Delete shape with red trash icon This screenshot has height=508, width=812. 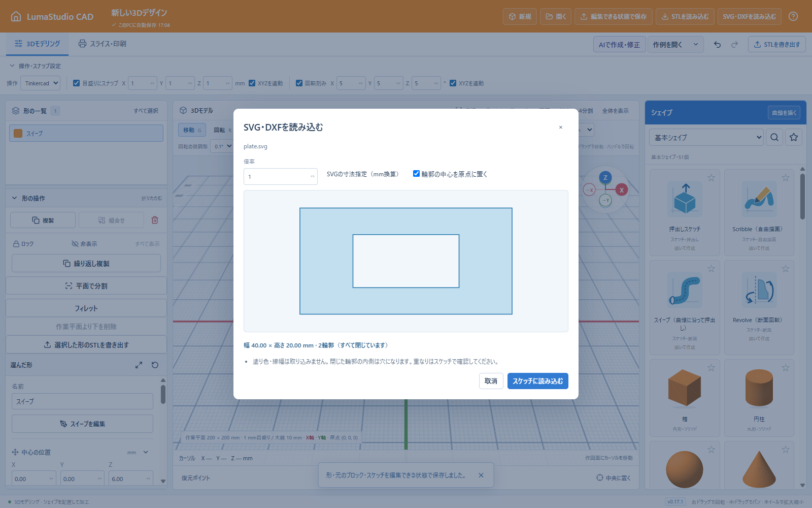tap(155, 220)
